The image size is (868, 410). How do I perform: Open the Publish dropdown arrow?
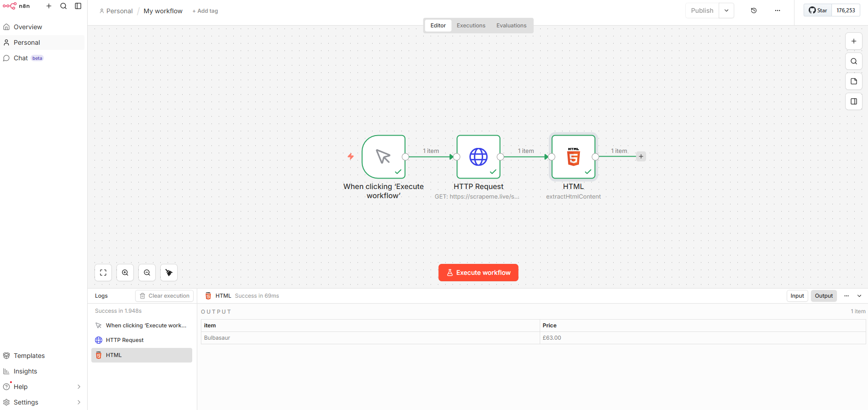pos(726,11)
